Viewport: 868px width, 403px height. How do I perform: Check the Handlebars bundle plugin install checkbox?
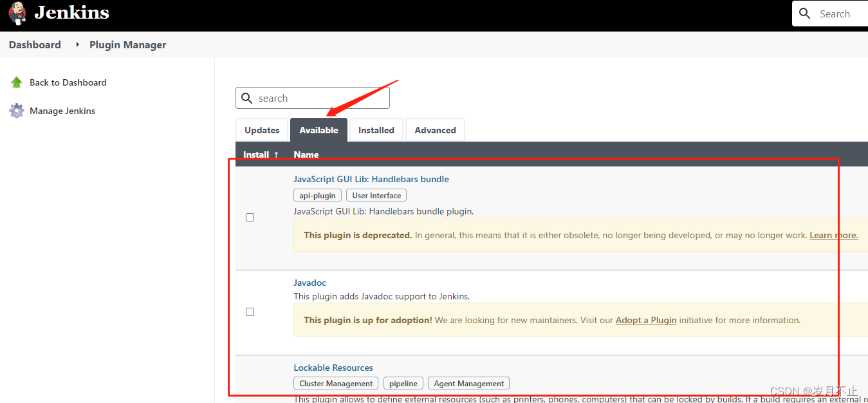[x=250, y=218]
